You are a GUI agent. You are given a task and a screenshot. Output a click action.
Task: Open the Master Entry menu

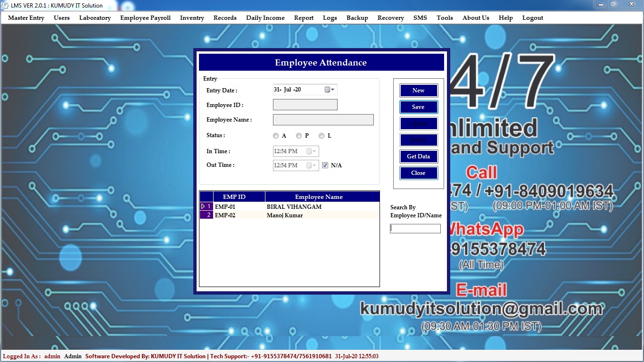point(26,18)
